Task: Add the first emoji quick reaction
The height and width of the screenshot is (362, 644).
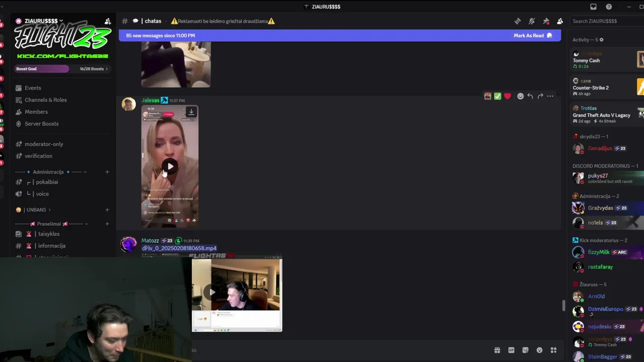Action: 488,96
